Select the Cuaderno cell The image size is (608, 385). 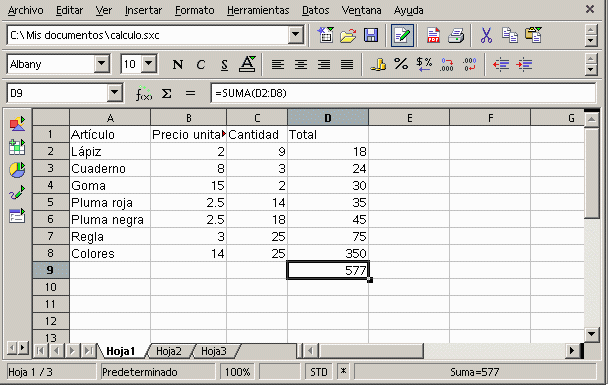click(110, 168)
